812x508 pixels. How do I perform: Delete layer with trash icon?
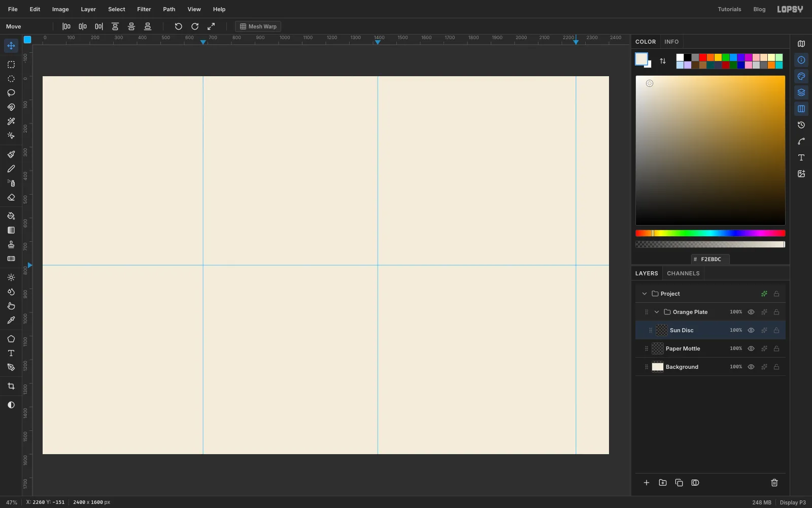coord(774,483)
